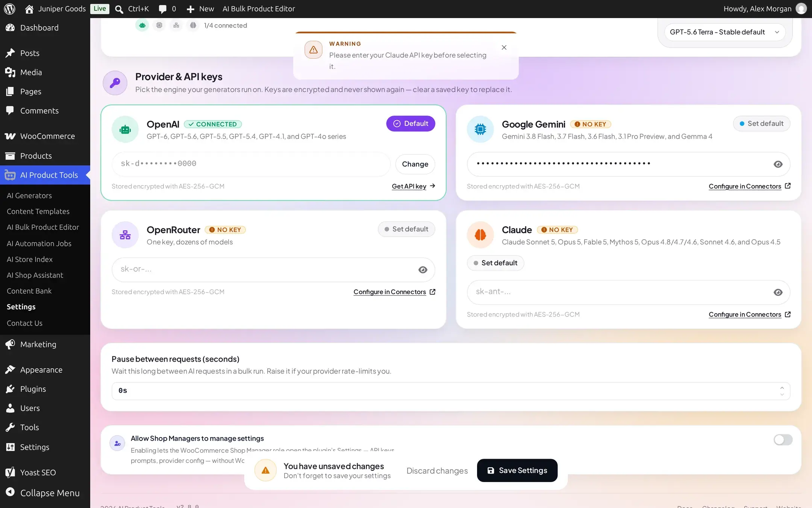Focus the Claude sk-ant API key field
The height and width of the screenshot is (508, 812).
coord(629,292)
